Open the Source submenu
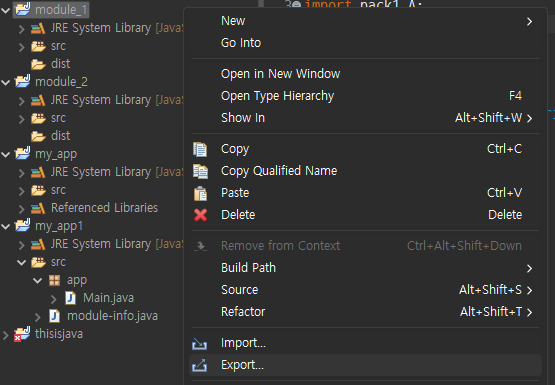This screenshot has height=385, width=555. pyautogui.click(x=365, y=290)
